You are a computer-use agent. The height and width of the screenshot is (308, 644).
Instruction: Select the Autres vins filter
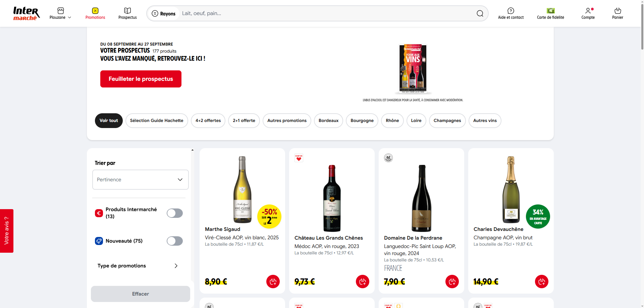click(485, 121)
